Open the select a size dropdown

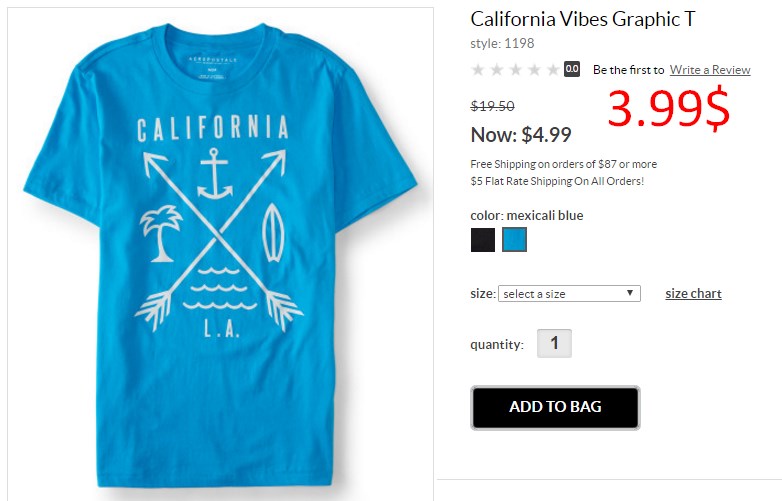(x=569, y=294)
